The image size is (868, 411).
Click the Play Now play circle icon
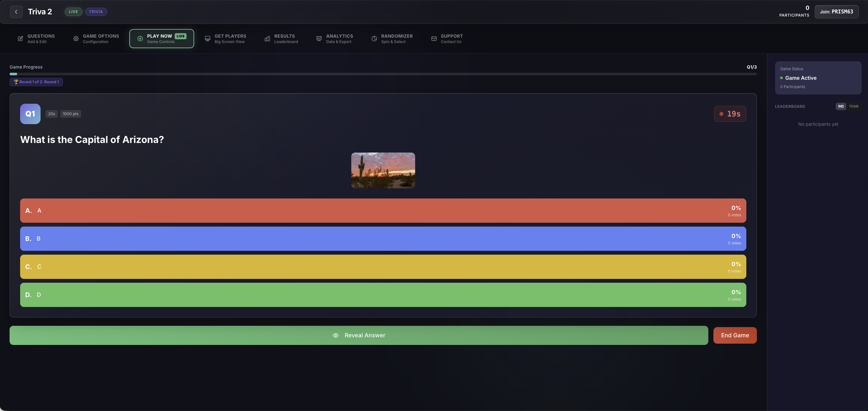(140, 39)
